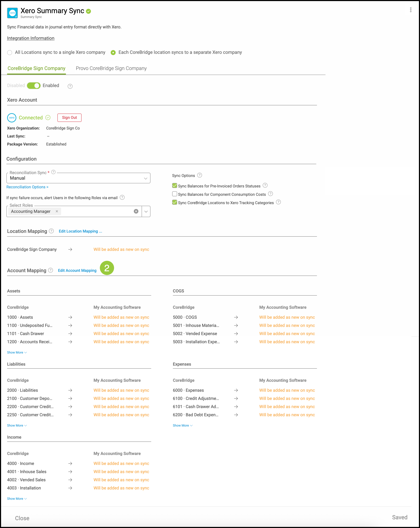Remove Accounting Manager role chip
This screenshot has width=420, height=528.
[x=57, y=211]
